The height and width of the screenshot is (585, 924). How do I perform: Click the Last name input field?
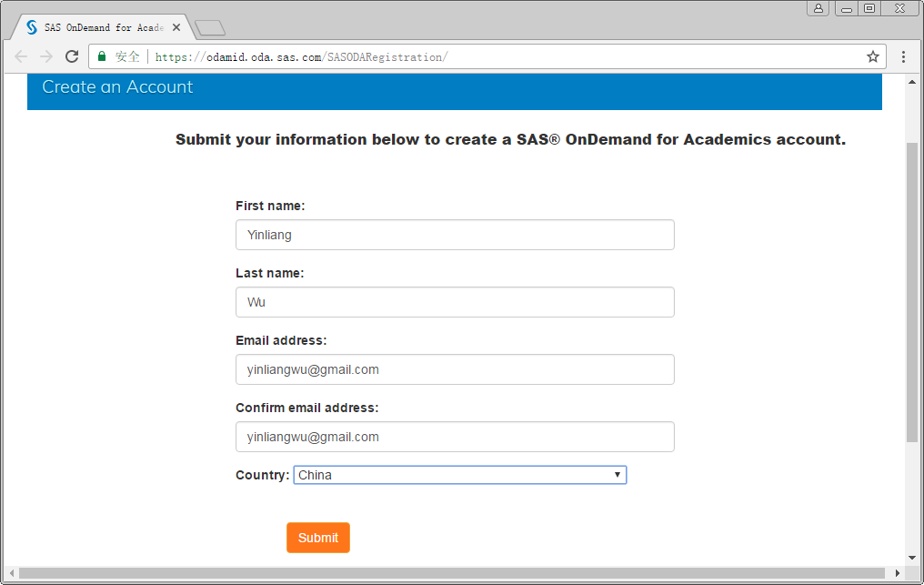pos(455,302)
